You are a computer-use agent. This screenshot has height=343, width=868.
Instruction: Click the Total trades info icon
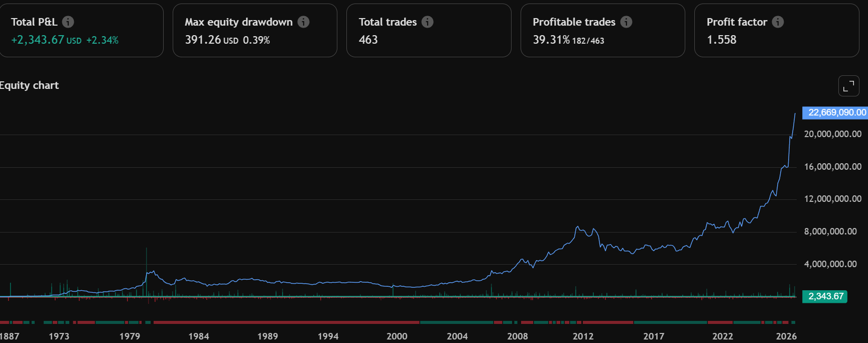(427, 22)
